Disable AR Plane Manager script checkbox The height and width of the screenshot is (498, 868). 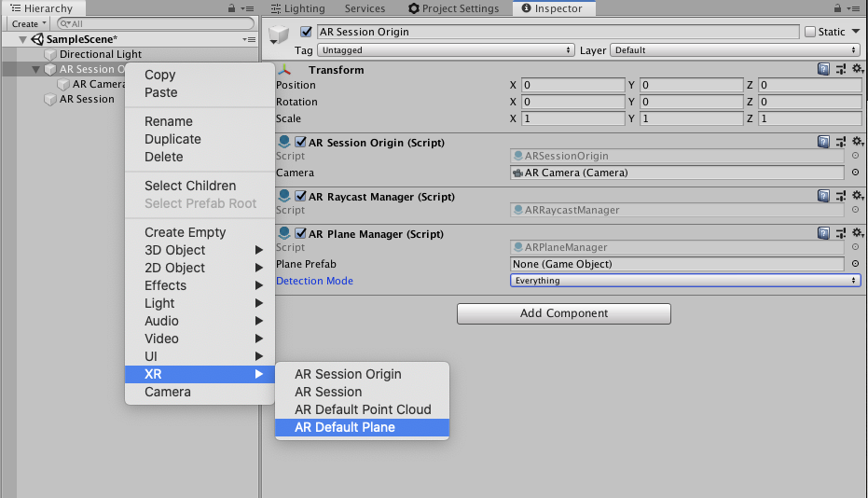point(300,233)
